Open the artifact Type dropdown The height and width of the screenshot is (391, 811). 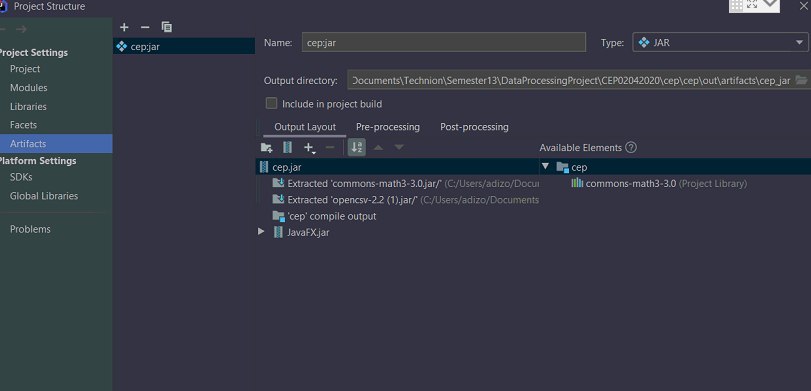720,43
